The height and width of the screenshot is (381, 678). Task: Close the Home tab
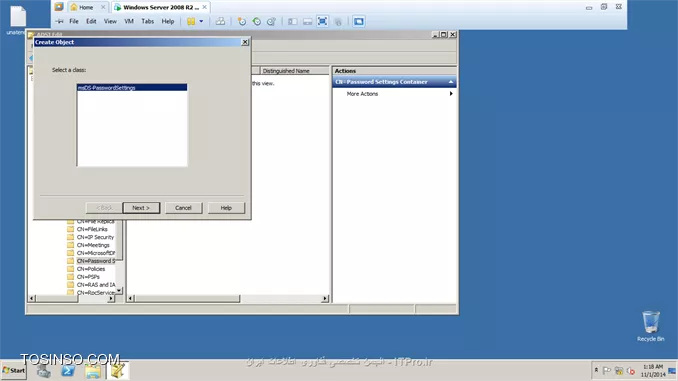[103, 7]
